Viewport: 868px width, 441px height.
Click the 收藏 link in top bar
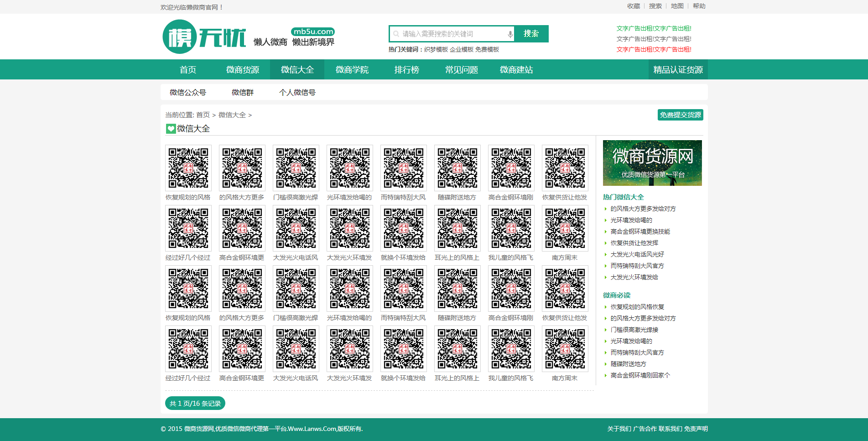(x=633, y=6)
